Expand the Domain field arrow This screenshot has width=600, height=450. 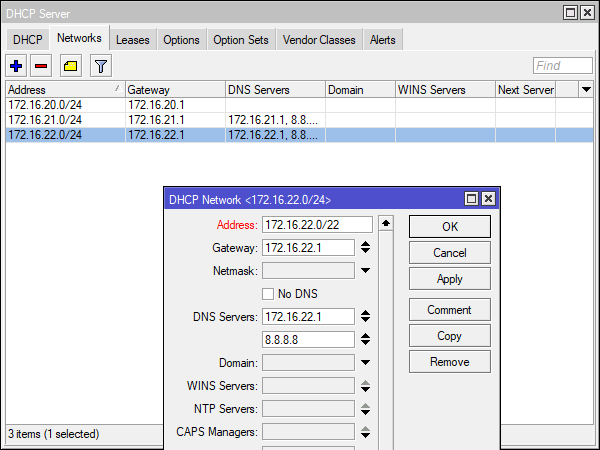tap(365, 362)
